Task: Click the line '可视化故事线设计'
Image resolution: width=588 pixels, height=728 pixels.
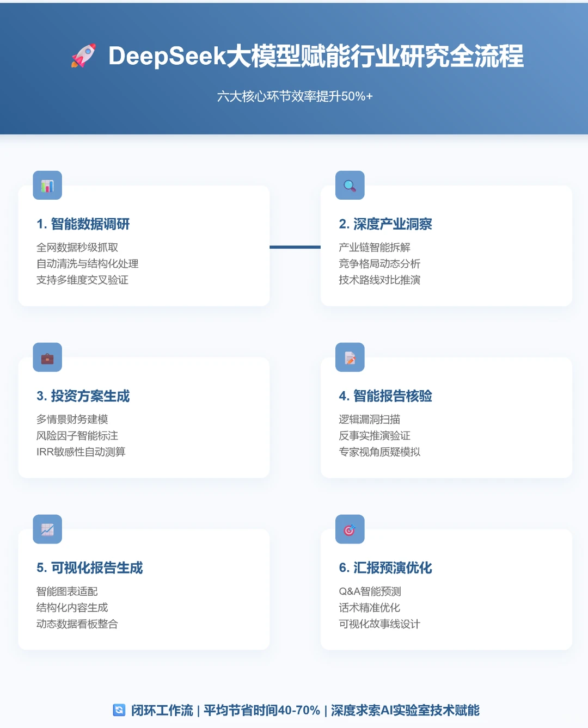Action: click(x=379, y=624)
